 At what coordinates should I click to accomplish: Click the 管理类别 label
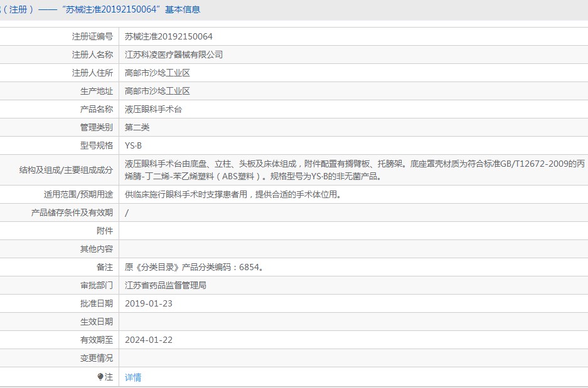tap(97, 127)
